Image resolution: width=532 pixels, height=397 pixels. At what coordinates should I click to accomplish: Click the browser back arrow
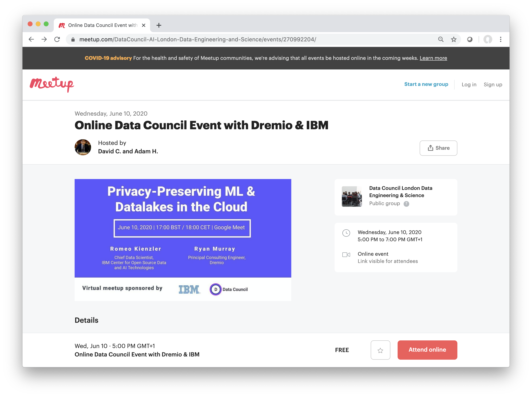pyautogui.click(x=31, y=39)
